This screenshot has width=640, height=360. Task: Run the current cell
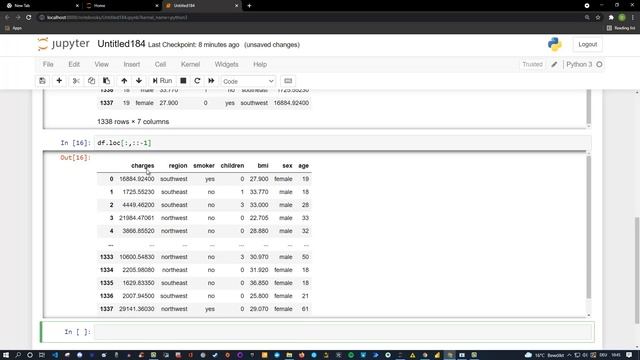[162, 81]
